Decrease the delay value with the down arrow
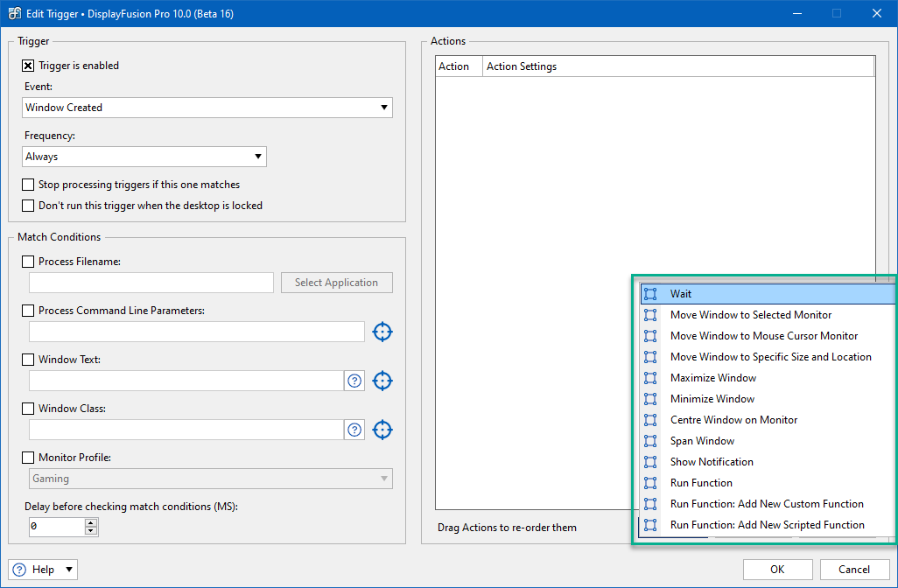This screenshot has height=588, width=898. [x=91, y=531]
